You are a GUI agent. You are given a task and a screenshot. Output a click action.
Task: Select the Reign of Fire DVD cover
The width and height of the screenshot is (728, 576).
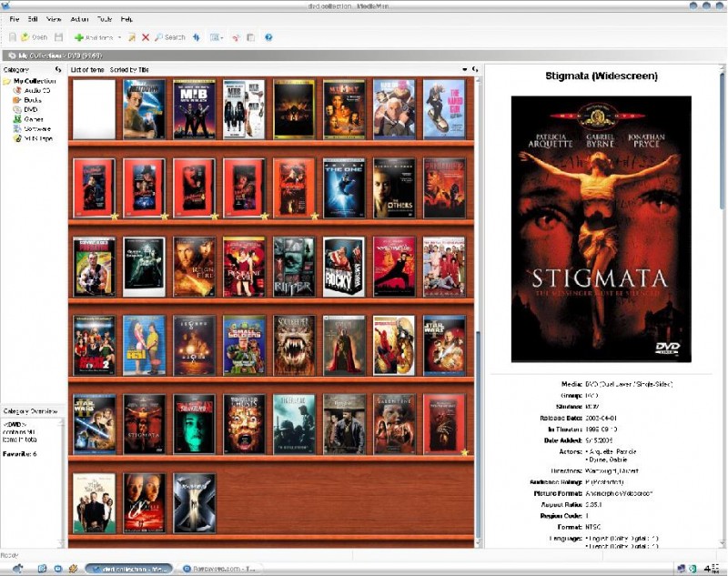[x=194, y=267]
